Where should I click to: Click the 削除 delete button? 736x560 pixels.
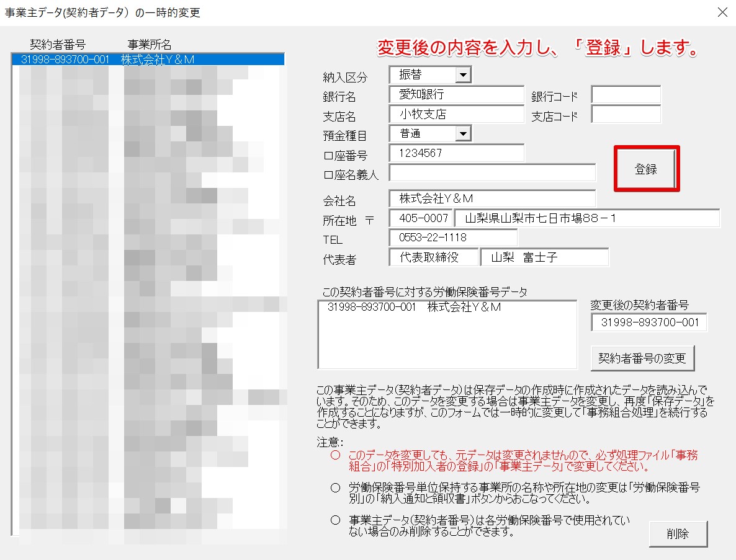[x=678, y=534]
